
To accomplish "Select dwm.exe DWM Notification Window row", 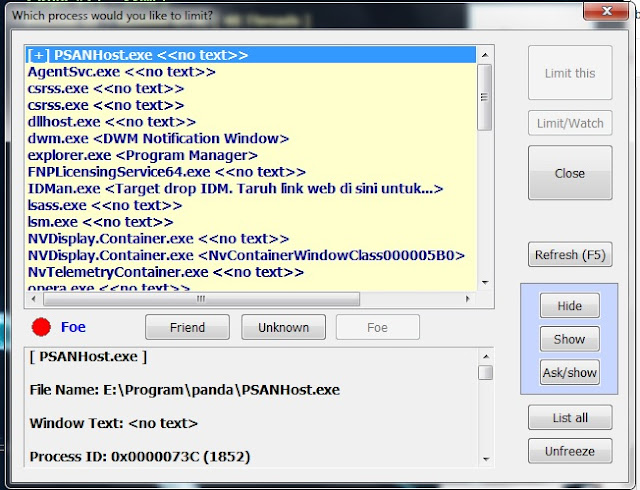I will (251, 138).
